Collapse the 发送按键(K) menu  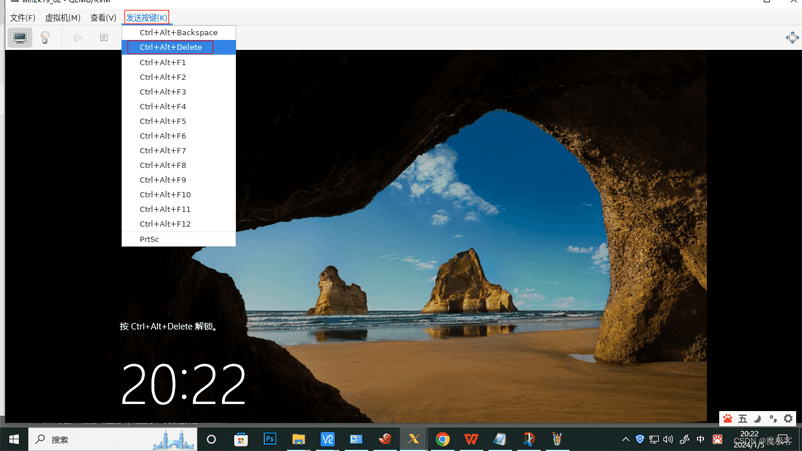coord(147,18)
